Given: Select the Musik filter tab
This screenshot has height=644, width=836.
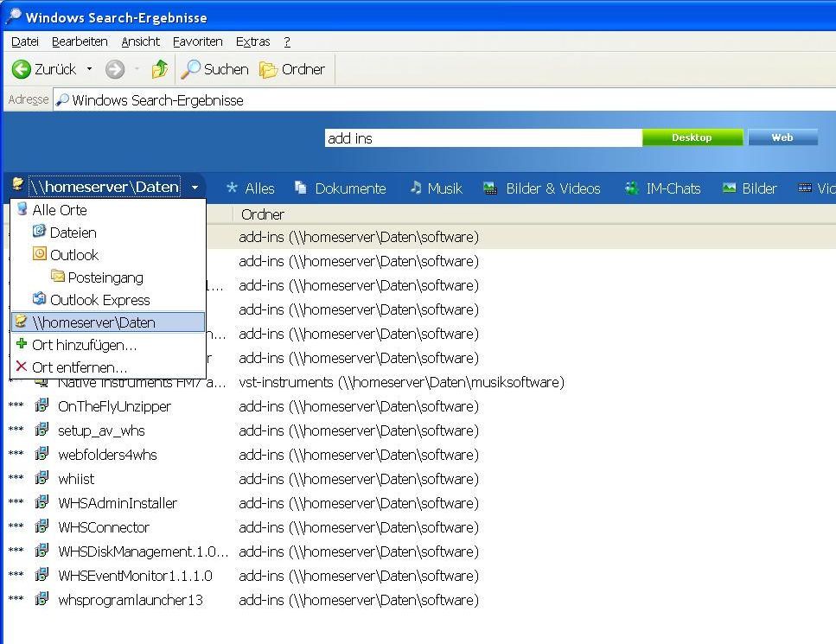Looking at the screenshot, I should point(436,188).
